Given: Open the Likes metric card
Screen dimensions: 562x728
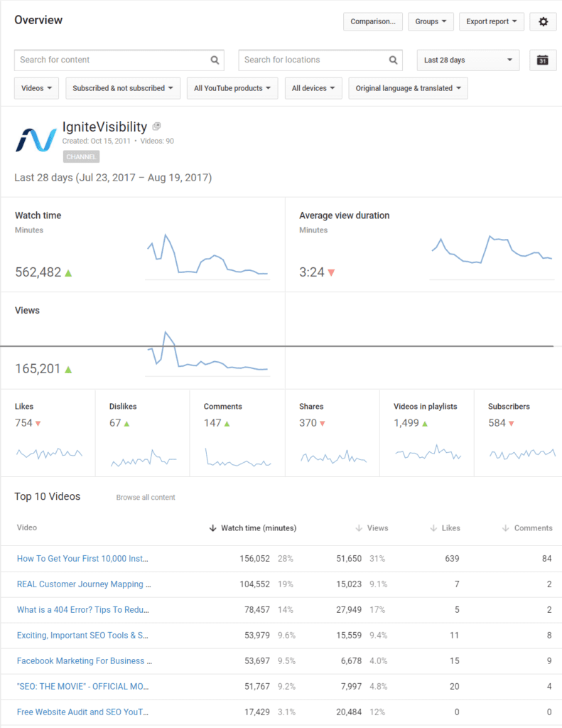Looking at the screenshot, I should [x=48, y=433].
